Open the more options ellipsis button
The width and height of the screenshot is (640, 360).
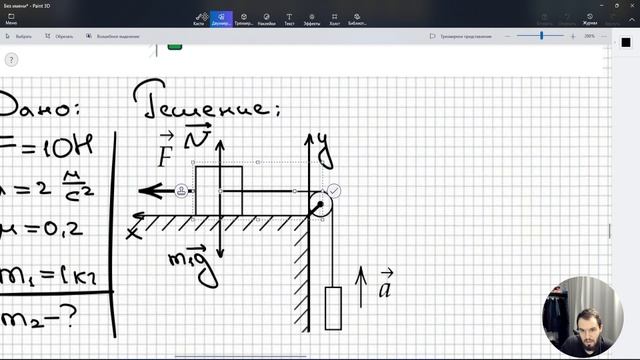(x=604, y=36)
